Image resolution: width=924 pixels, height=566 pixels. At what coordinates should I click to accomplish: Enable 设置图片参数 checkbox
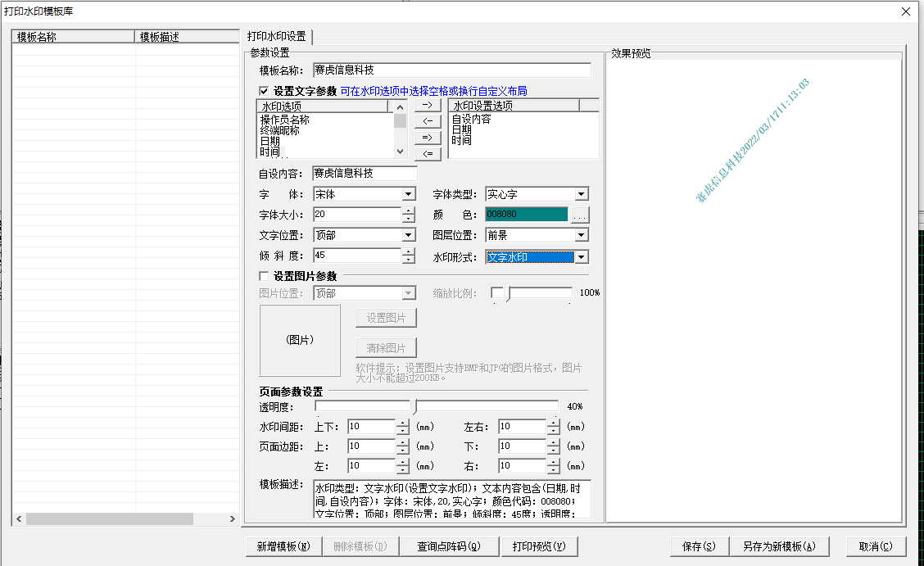pyautogui.click(x=264, y=276)
